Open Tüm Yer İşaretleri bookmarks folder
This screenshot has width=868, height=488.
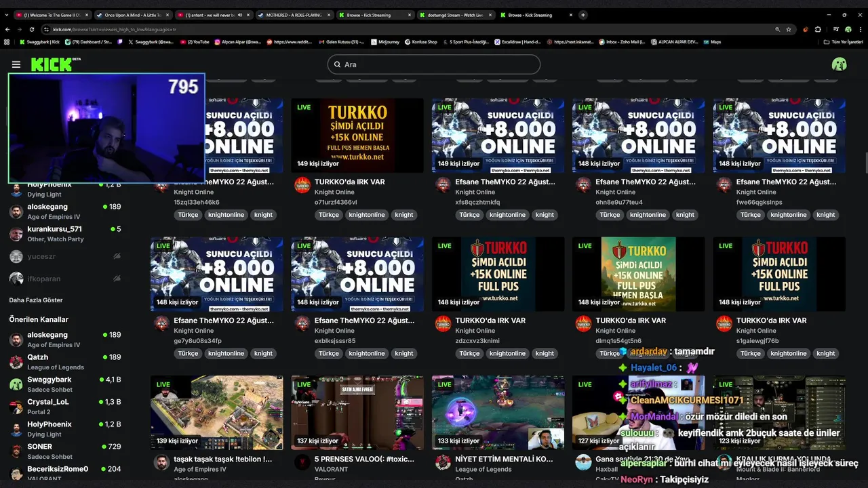(x=843, y=41)
